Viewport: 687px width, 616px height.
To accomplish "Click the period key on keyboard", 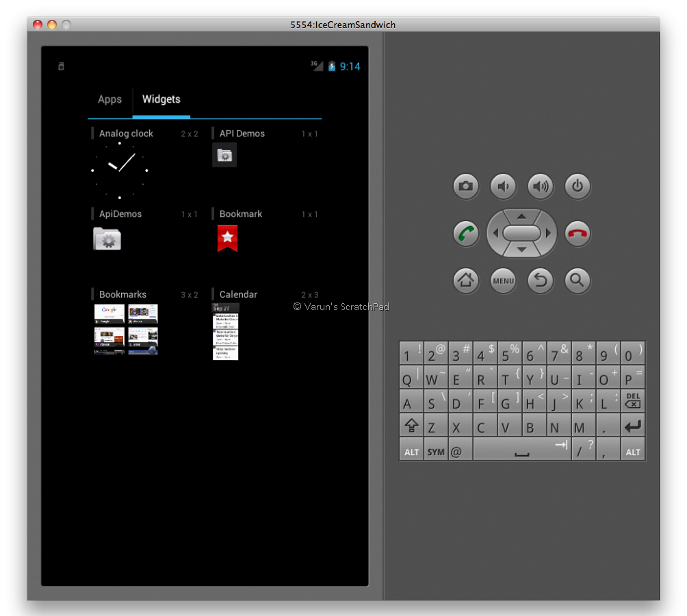I will (608, 425).
